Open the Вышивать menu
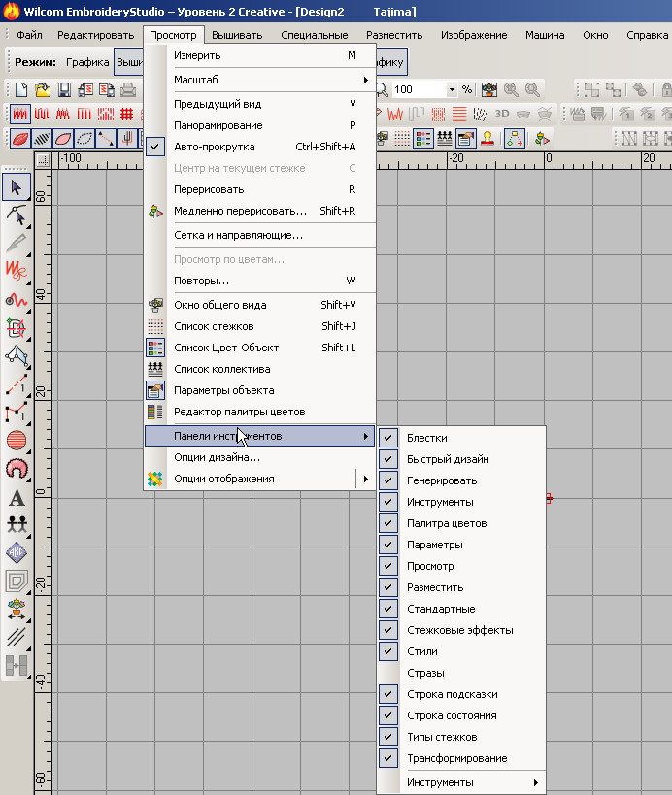The image size is (672, 795). 237,35
